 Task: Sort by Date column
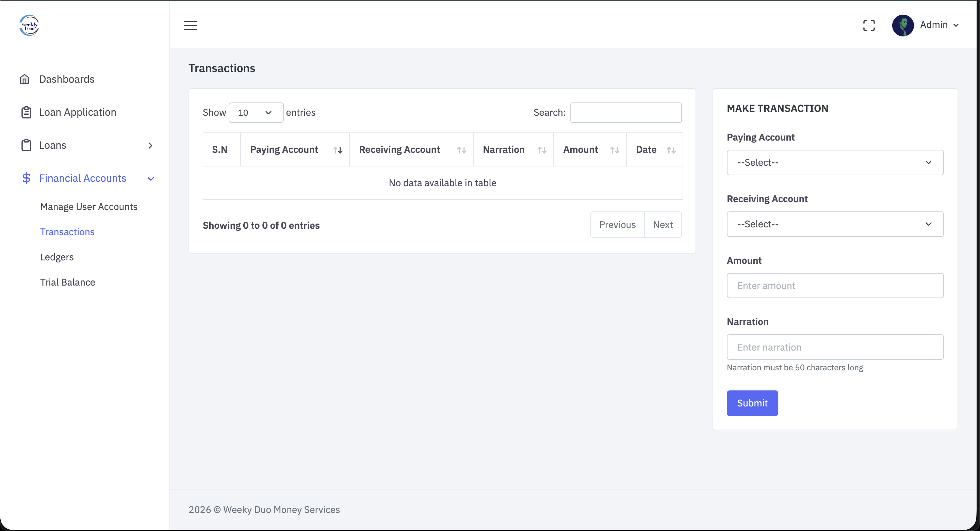pyautogui.click(x=655, y=149)
